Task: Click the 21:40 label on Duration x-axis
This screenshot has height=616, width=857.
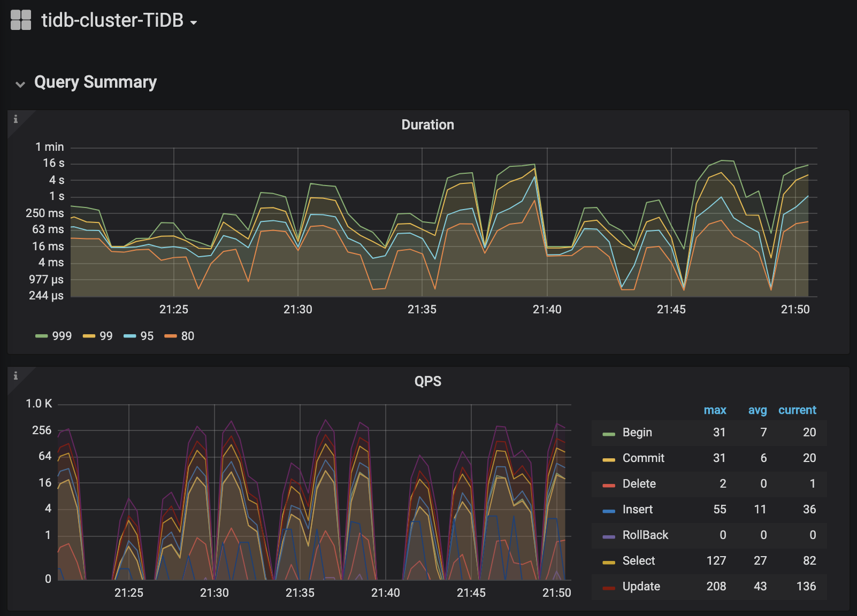Action: tap(547, 309)
